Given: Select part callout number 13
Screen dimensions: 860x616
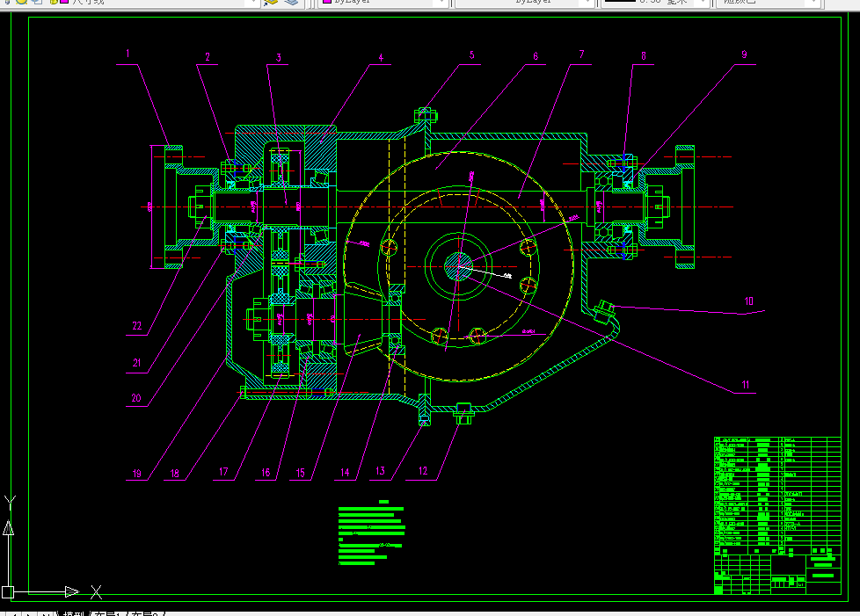Looking at the screenshot, I should [380, 471].
